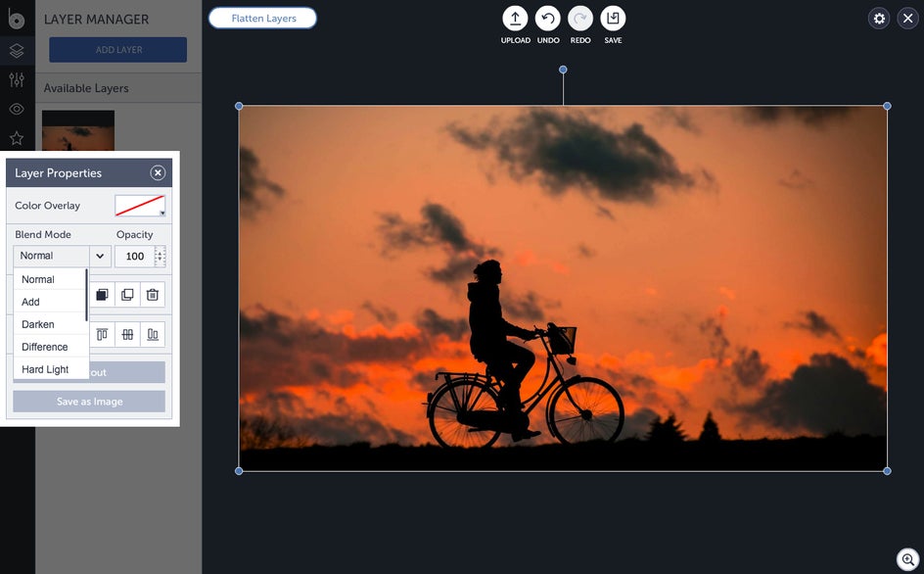The image size is (924, 574).
Task: Choose Add from blend mode list
Action: coord(50,302)
